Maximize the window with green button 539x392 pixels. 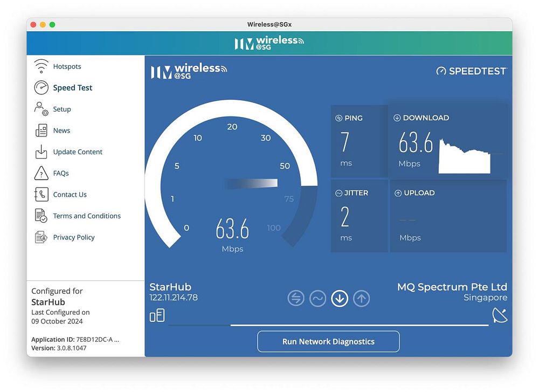52,24
